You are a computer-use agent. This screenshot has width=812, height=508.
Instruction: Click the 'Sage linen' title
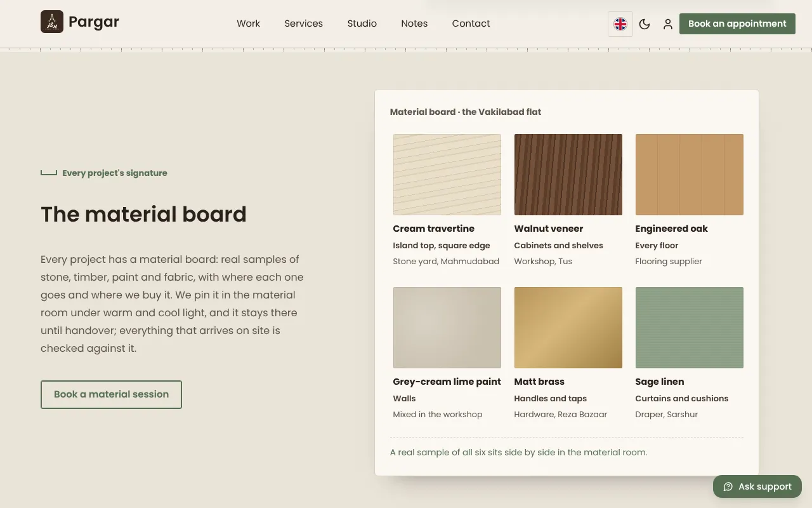(x=660, y=382)
